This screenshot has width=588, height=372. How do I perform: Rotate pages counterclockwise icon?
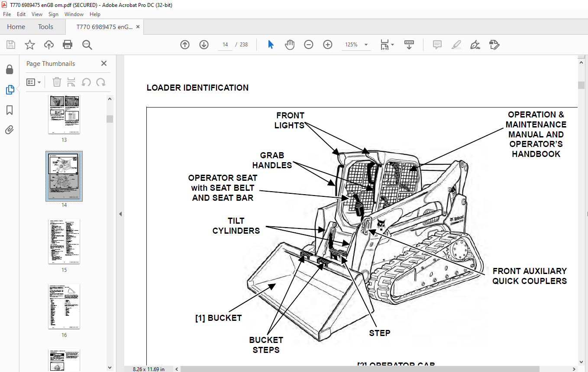click(x=86, y=82)
